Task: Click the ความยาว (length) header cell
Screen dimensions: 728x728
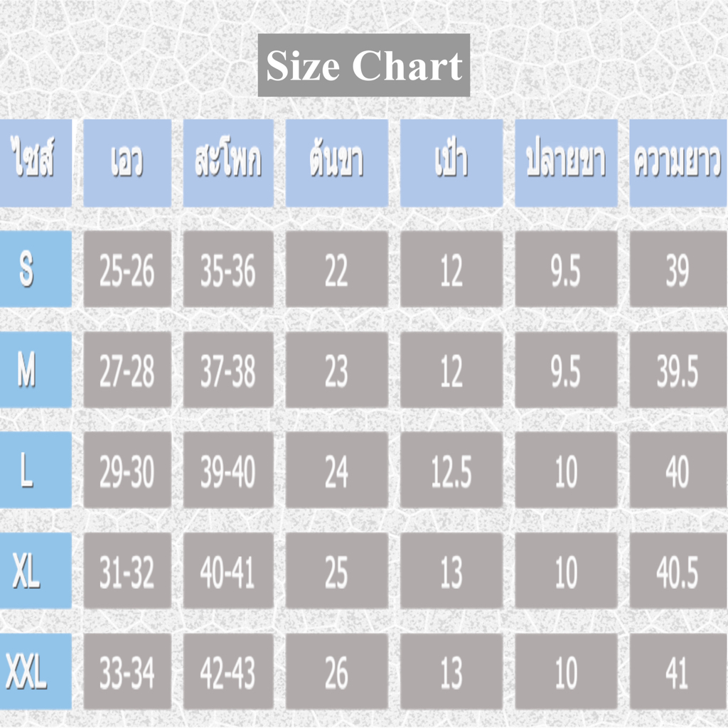Action: pos(678,163)
